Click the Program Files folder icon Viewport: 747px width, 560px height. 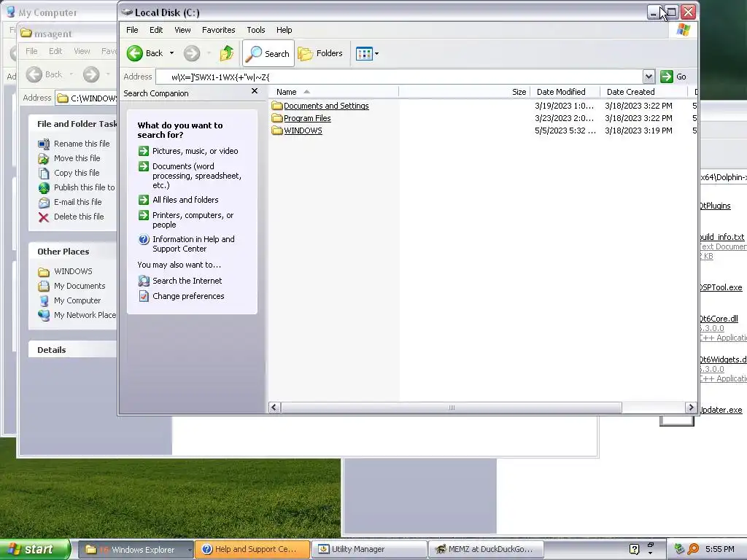click(x=276, y=118)
